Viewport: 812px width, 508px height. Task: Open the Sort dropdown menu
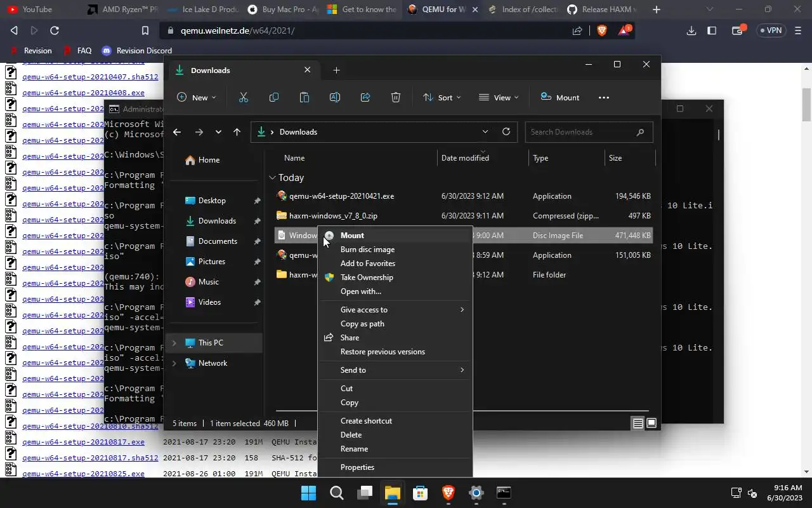[442, 97]
